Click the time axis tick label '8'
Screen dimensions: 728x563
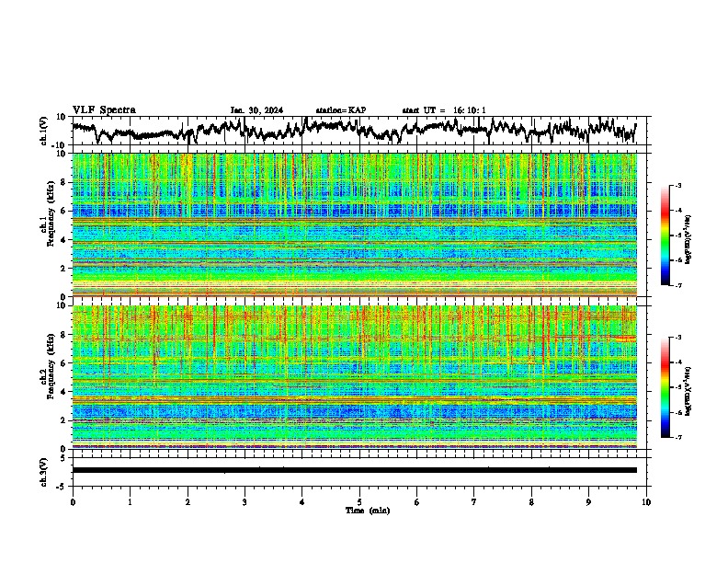531,502
